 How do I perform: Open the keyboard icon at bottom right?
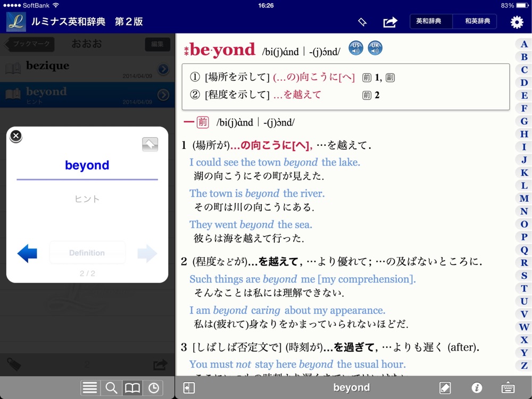[x=509, y=388]
